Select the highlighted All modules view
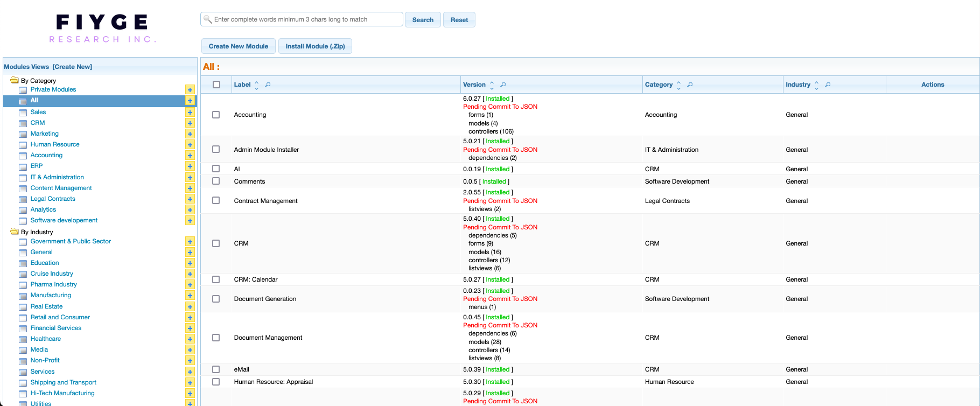 [100, 101]
